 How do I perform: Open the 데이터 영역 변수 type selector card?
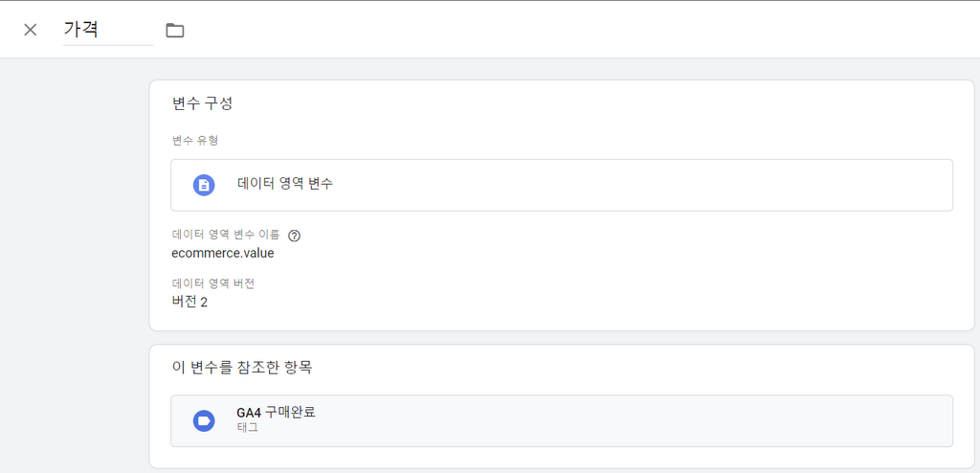click(561, 185)
